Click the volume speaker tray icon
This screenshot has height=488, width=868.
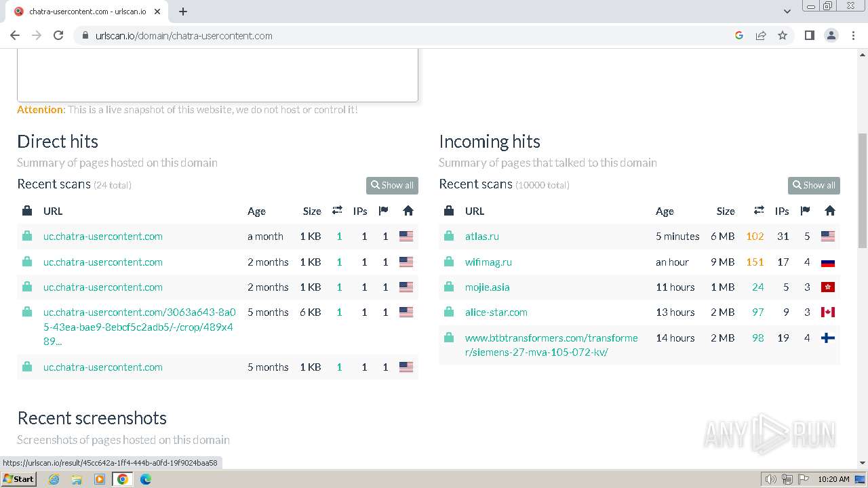[x=771, y=479]
